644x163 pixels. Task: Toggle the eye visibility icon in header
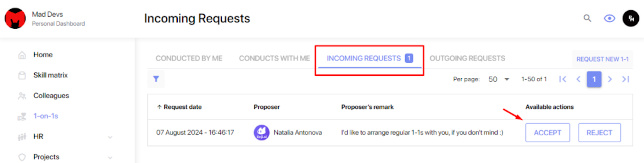click(x=609, y=18)
